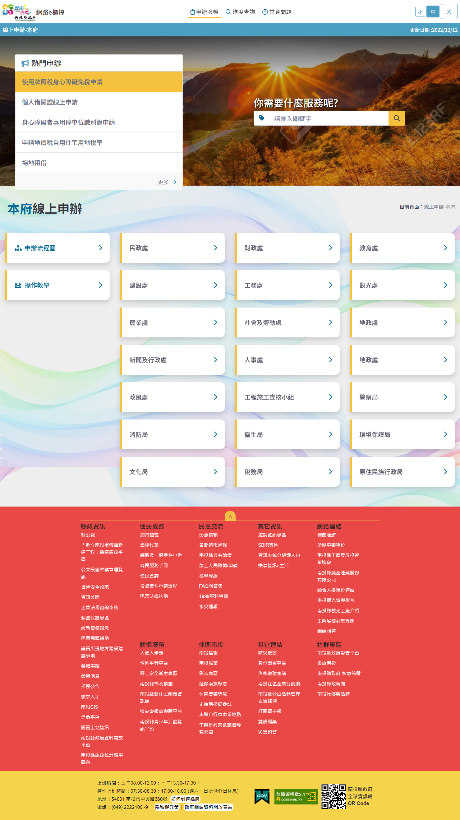Expand the 財政處 department card arrow
The width and height of the screenshot is (460, 820).
click(x=330, y=248)
